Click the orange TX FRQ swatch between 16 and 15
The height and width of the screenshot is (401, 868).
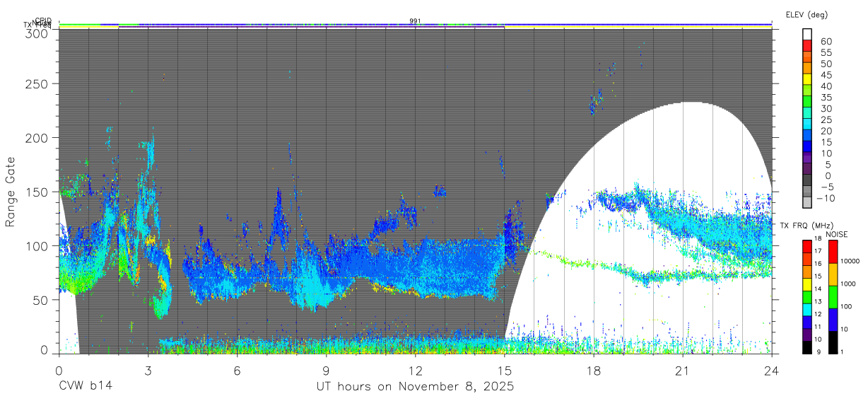(807, 272)
